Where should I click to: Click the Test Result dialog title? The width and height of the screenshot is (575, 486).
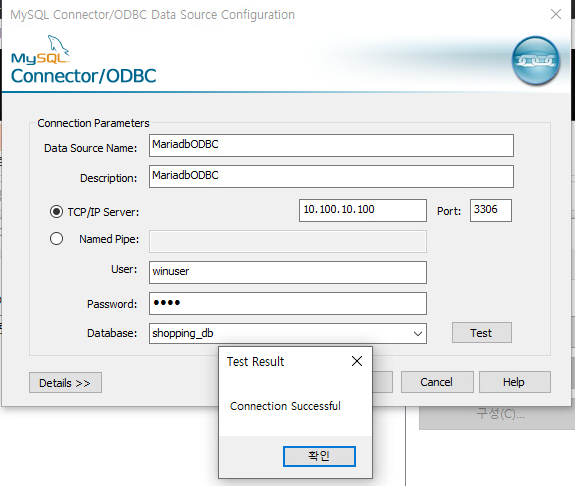tap(255, 362)
